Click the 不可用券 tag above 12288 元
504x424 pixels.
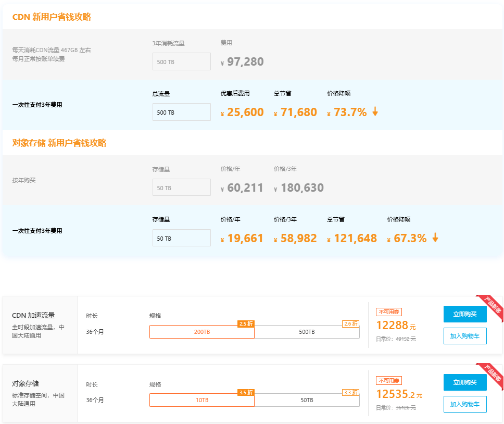coord(388,312)
